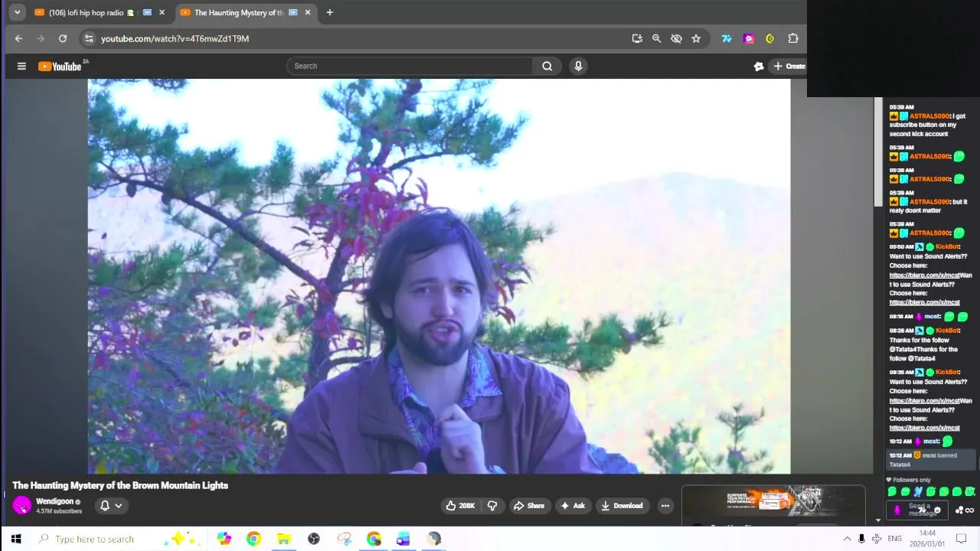
Task: Go back in browser history
Action: pyautogui.click(x=18, y=38)
